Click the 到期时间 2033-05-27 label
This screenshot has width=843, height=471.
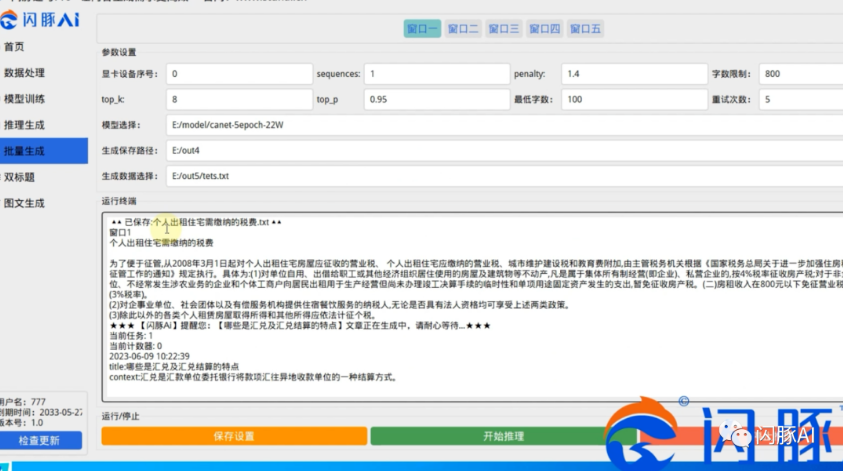click(41, 412)
